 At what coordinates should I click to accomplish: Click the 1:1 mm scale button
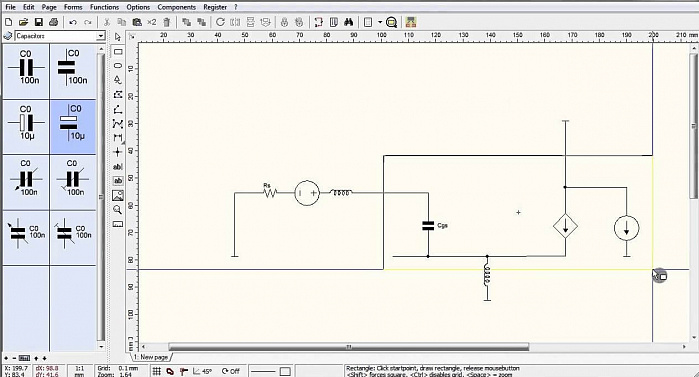[x=79, y=371]
